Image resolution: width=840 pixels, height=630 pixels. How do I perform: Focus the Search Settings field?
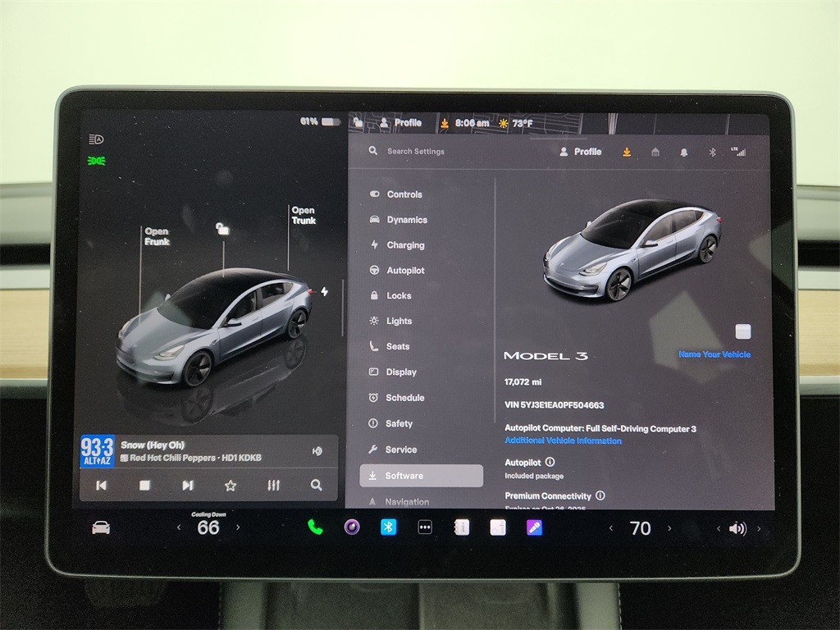pyautogui.click(x=416, y=152)
